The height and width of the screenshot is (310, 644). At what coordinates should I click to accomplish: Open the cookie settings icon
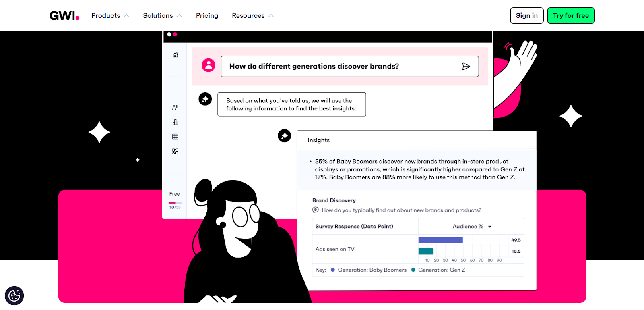14,296
